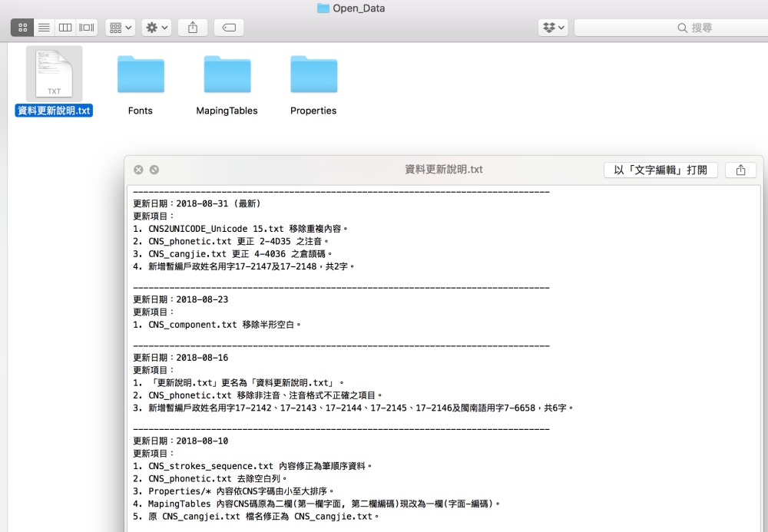The image size is (768, 532).
Task: Switch Finder to list view
Action: pyautogui.click(x=44, y=28)
